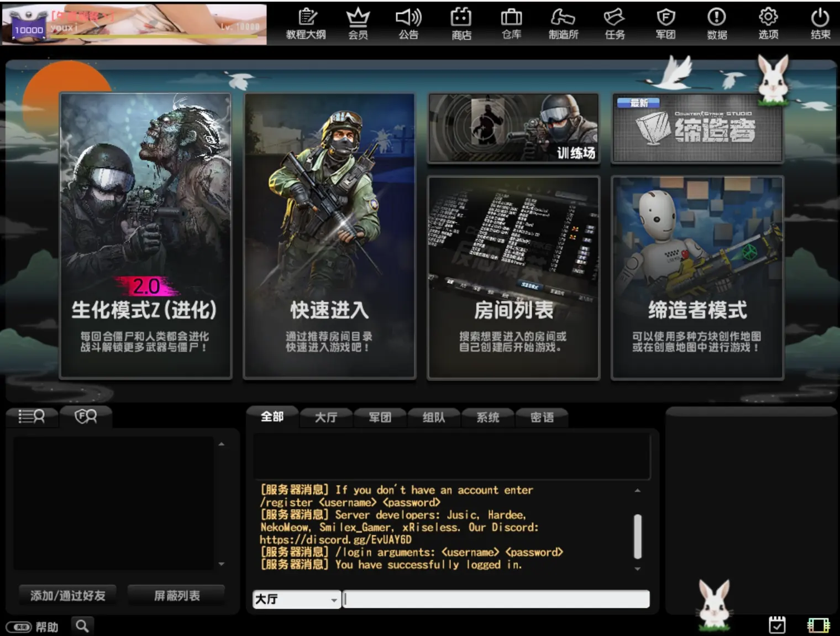Open the film strip replay icon
The height and width of the screenshot is (636, 840).
818,625
